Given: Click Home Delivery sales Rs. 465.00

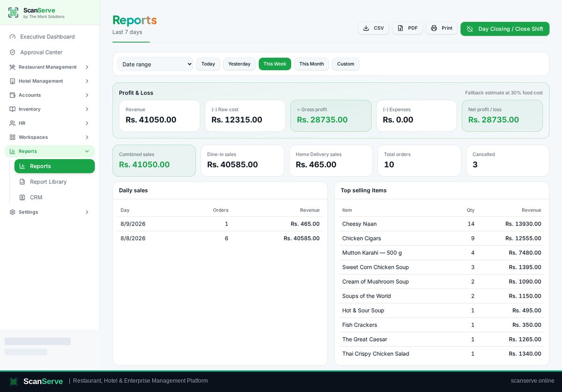Looking at the screenshot, I should pyautogui.click(x=331, y=161).
